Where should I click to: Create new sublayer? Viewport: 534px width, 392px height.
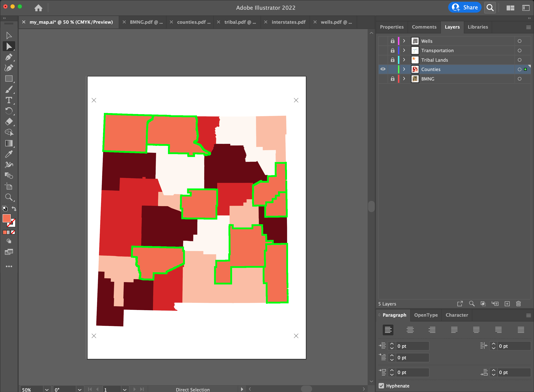(495, 304)
